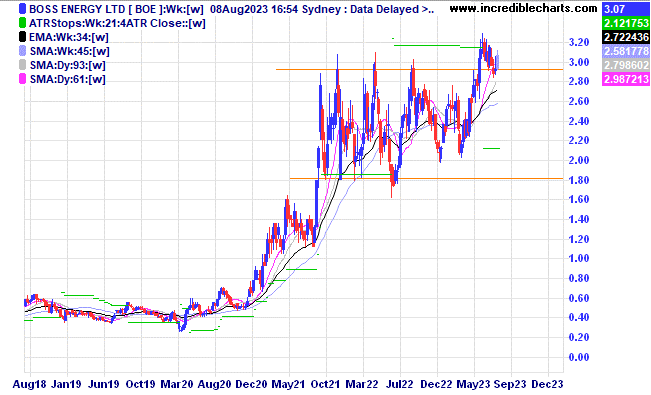This screenshot has height=395, width=651.
Task: Click the 0.40 price axis label
Action: click(579, 317)
